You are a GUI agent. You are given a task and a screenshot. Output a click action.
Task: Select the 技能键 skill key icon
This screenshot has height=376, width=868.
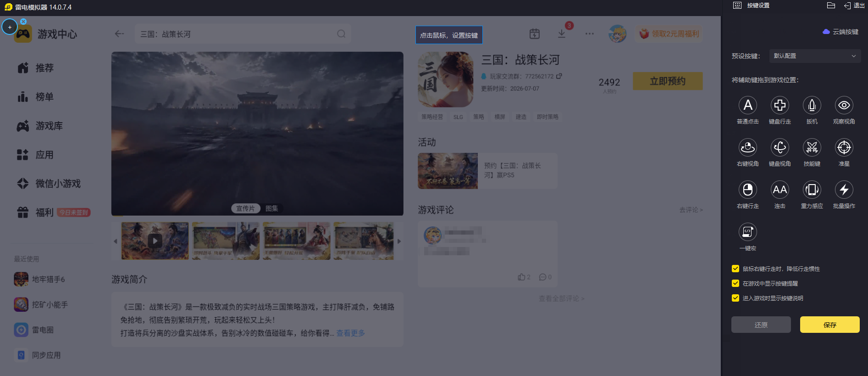click(x=812, y=147)
